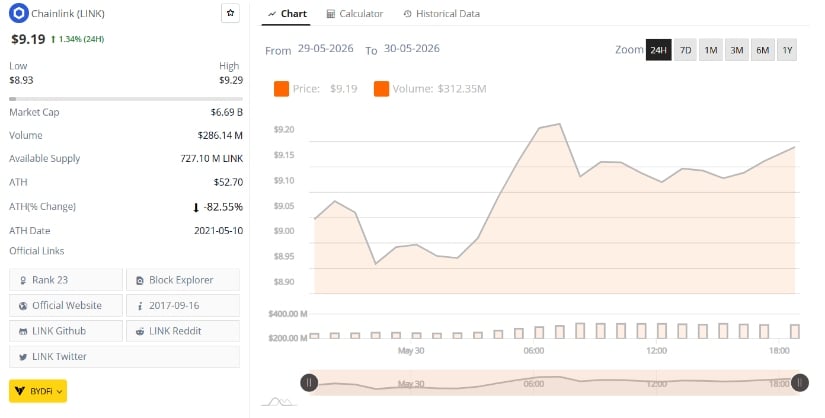Screen dimensions: 825x418
Task: Click the BYDFi logo icon
Action: pyautogui.click(x=20, y=391)
